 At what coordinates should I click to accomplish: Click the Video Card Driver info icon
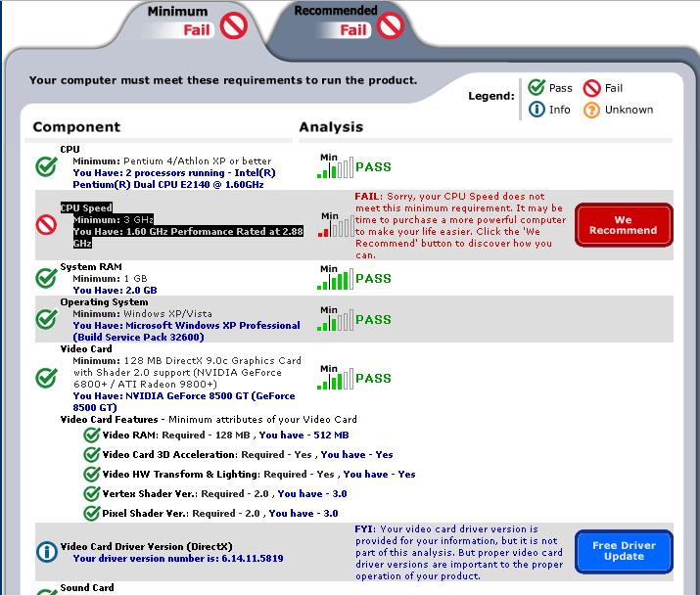[46, 552]
